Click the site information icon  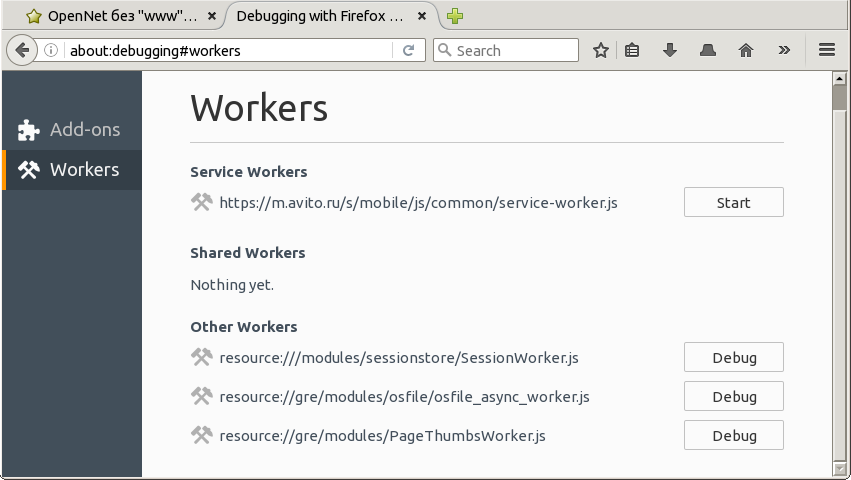[52, 50]
